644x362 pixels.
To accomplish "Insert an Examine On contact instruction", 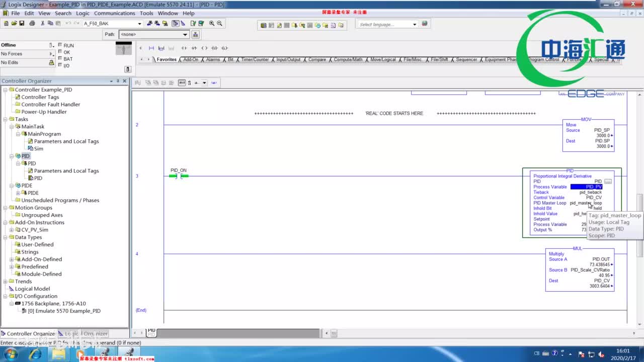I will [184, 48].
